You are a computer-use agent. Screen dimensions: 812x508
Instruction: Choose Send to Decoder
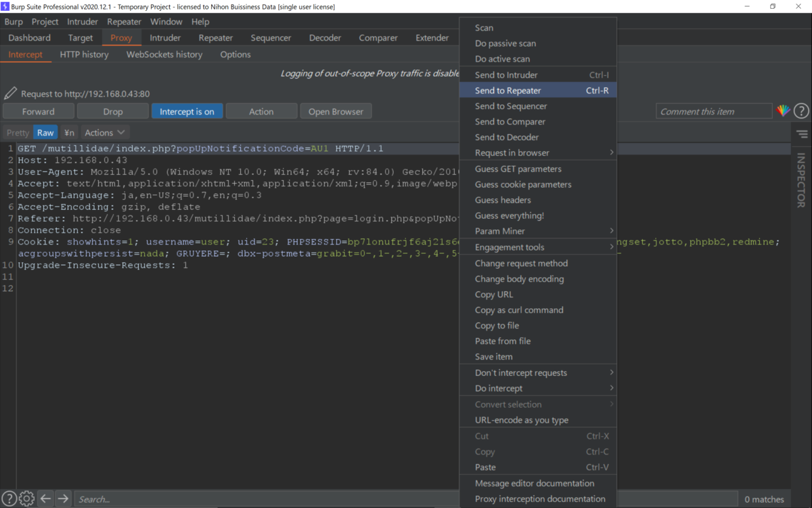538,137
